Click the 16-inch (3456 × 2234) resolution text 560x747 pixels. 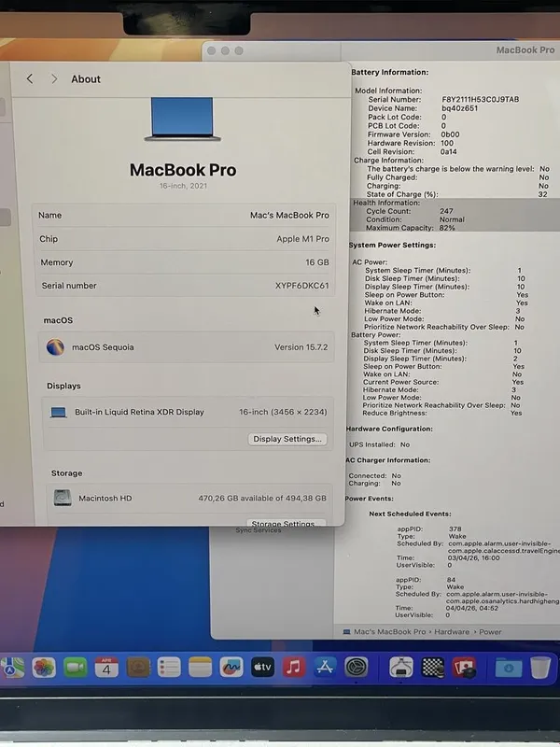(283, 412)
